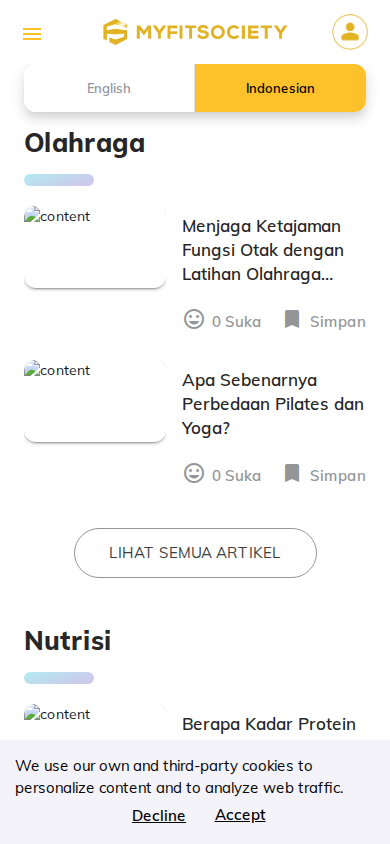Like the Pilates dan Yoga article smiley
The image size is (390, 844).
[x=194, y=473]
